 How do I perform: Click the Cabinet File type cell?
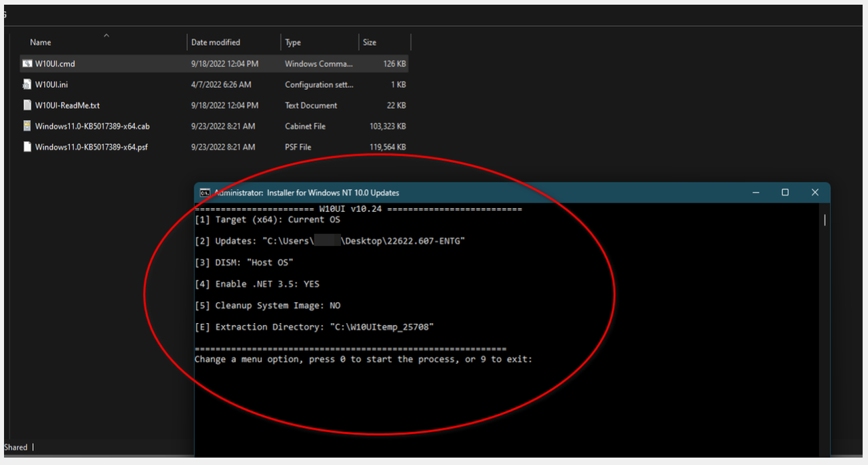click(305, 126)
